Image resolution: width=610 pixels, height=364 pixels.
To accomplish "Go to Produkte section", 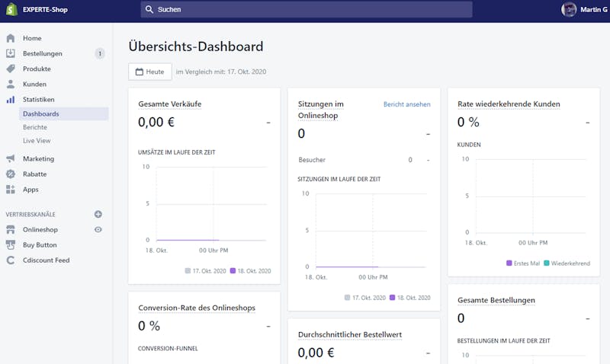I will [x=37, y=69].
